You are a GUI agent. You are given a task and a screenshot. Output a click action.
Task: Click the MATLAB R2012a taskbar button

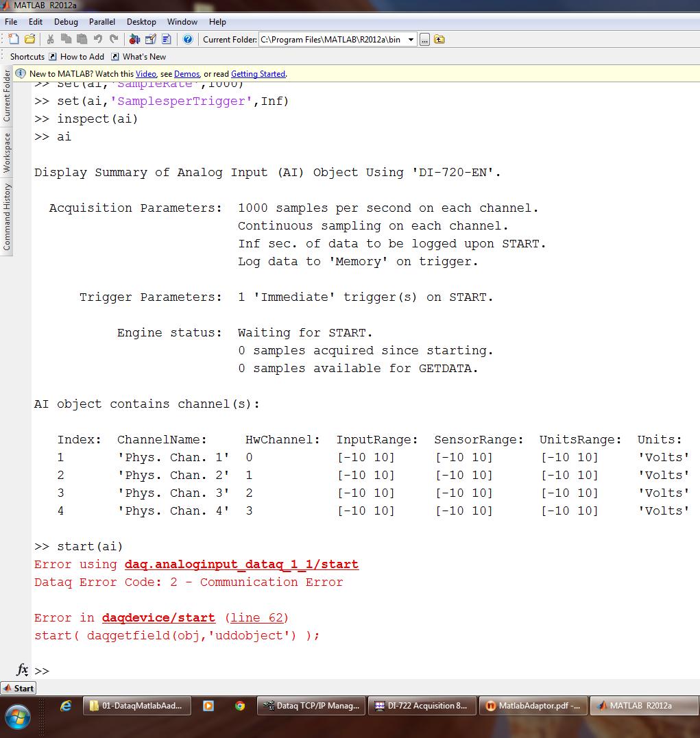click(x=644, y=706)
